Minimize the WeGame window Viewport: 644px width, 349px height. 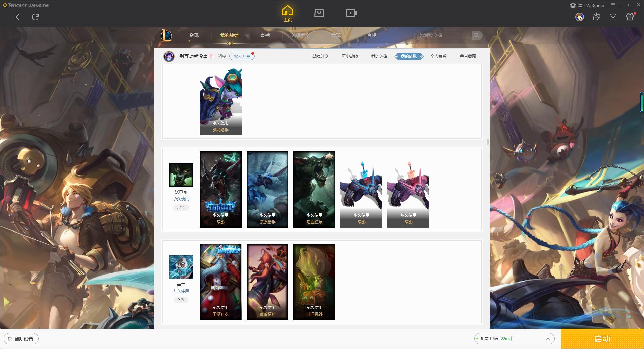pos(622,5)
